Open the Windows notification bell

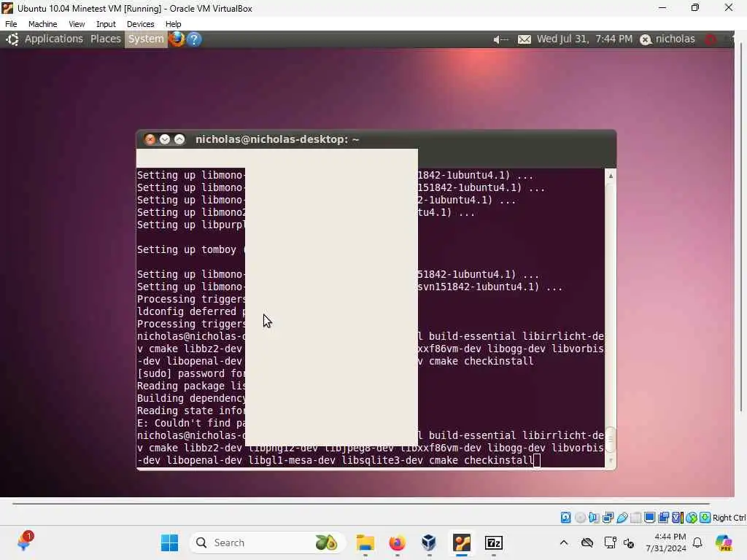tap(697, 542)
